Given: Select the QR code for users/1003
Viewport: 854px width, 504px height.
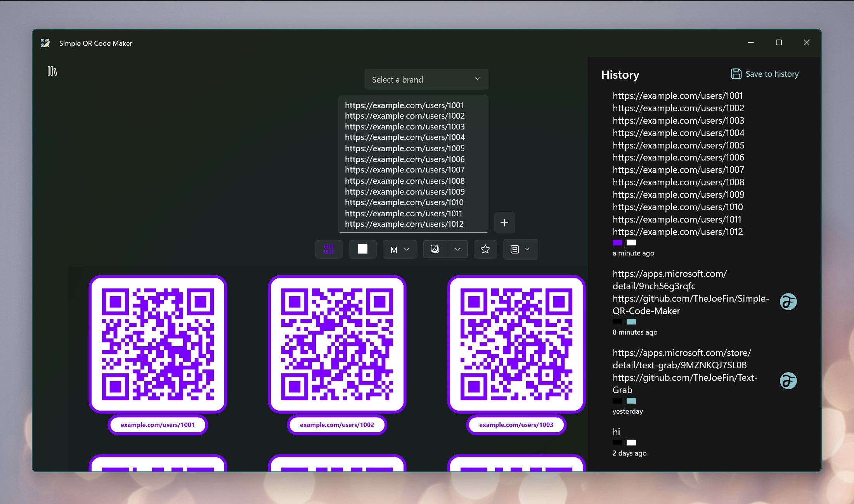Looking at the screenshot, I should tap(516, 344).
